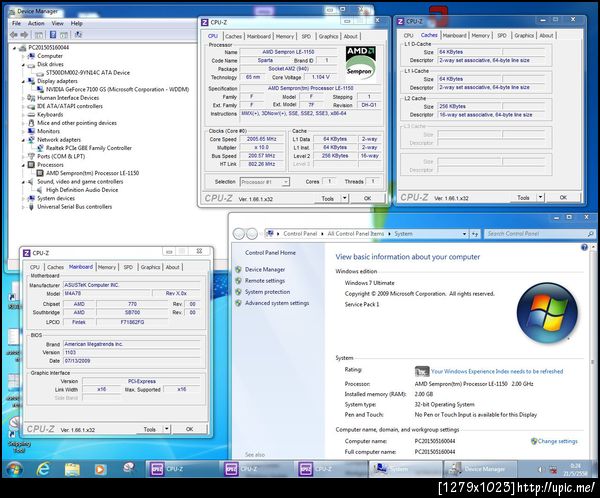Click shield icon next to Change settings
The image size is (600, 498).
[x=534, y=441]
